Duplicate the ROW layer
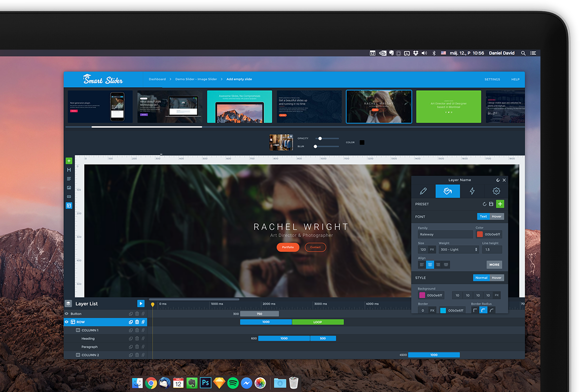580x392 pixels. point(131,322)
